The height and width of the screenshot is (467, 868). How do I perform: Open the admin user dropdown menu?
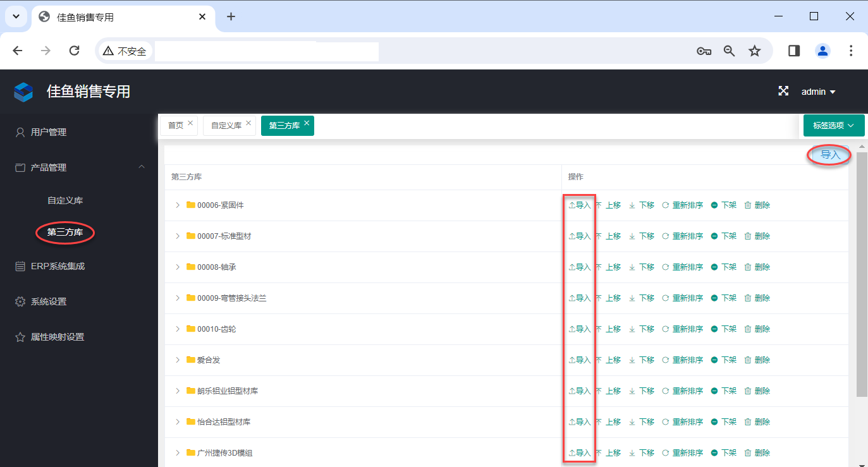coord(818,92)
